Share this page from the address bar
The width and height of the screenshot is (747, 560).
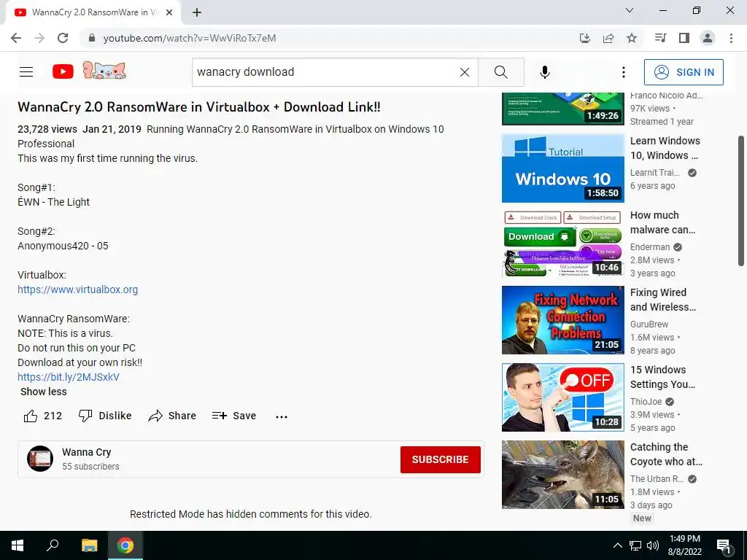(x=608, y=38)
